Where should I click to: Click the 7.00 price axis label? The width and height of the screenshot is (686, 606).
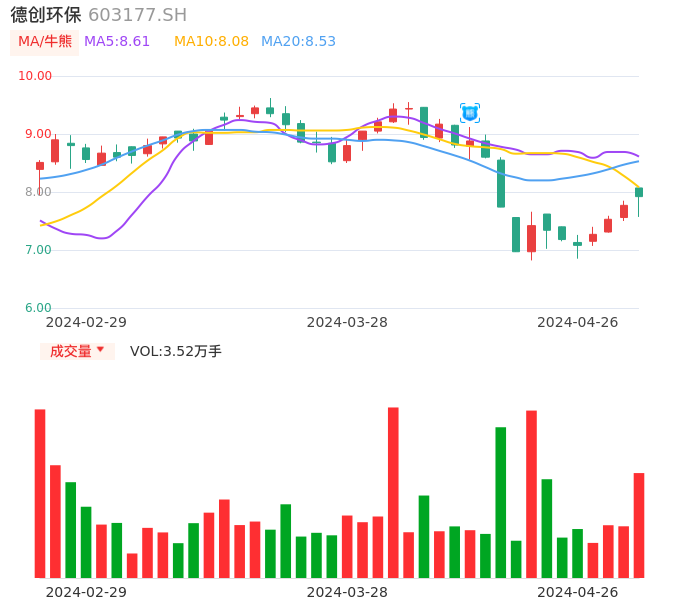[38, 250]
